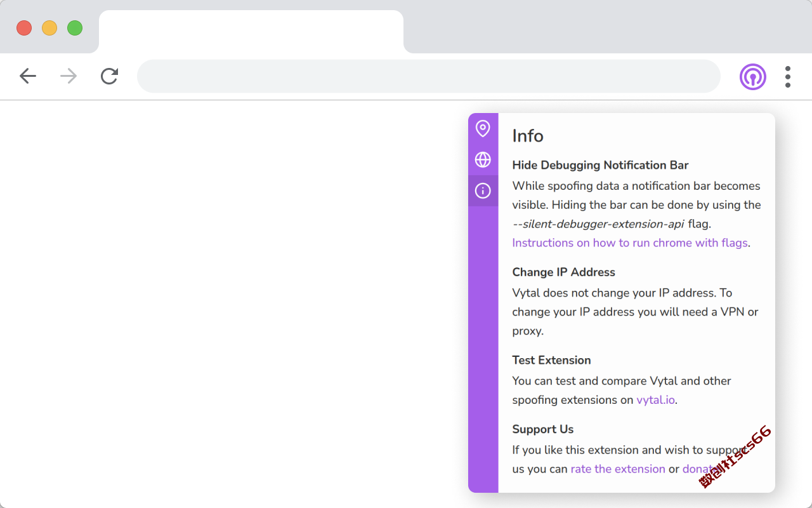
Task: Click the Change IP Address heading
Action: (563, 272)
